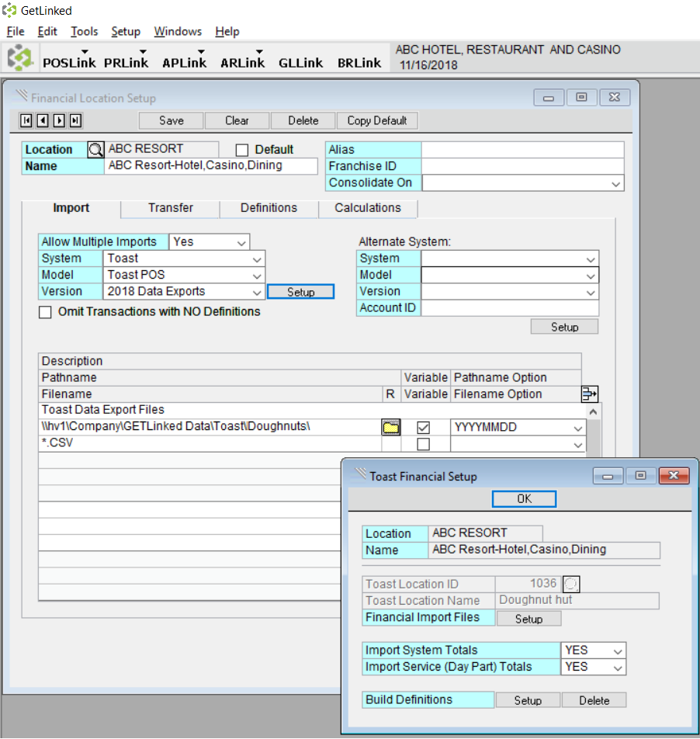Switch to the Import tab
The image size is (700, 739).
[x=71, y=208]
